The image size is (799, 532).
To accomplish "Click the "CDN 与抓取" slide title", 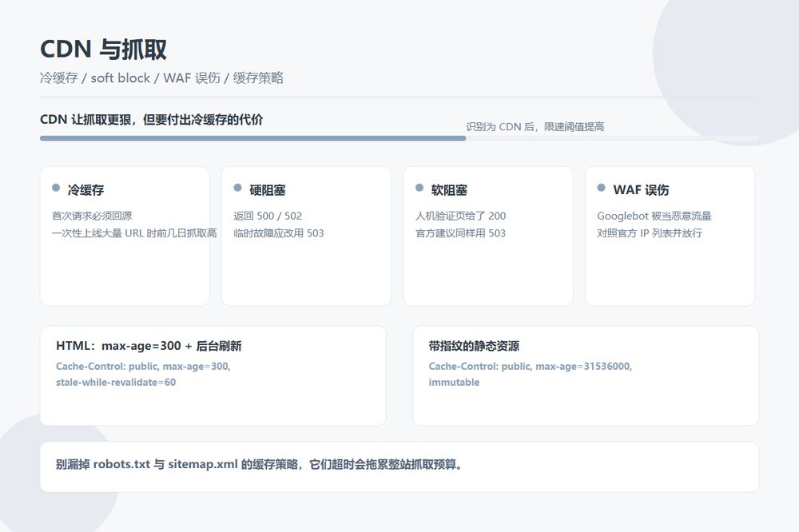I will [x=103, y=50].
